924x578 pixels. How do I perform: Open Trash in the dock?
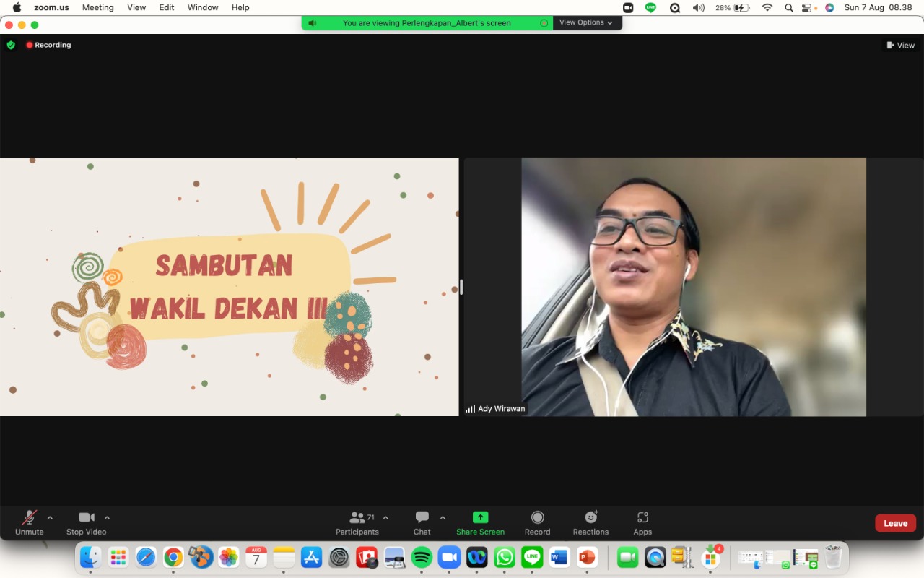834,557
